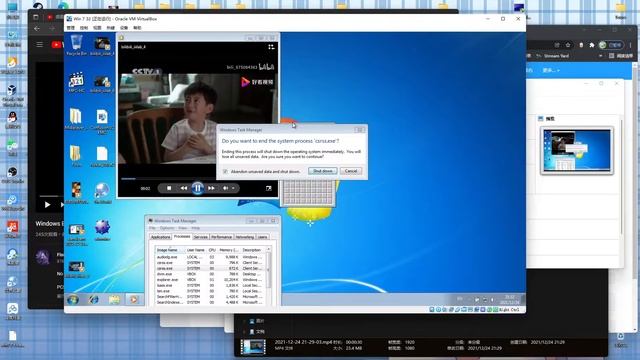
Task: Click the rewind button in media player
Action: pos(184,188)
